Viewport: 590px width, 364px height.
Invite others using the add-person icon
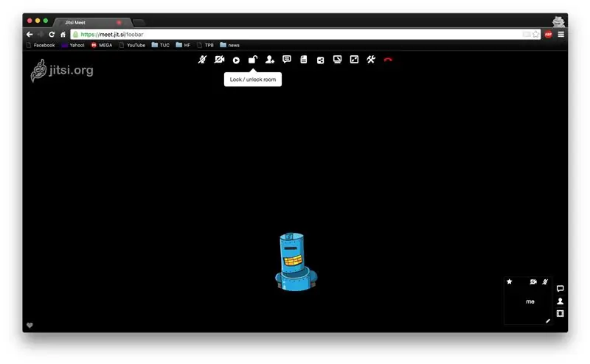270,60
